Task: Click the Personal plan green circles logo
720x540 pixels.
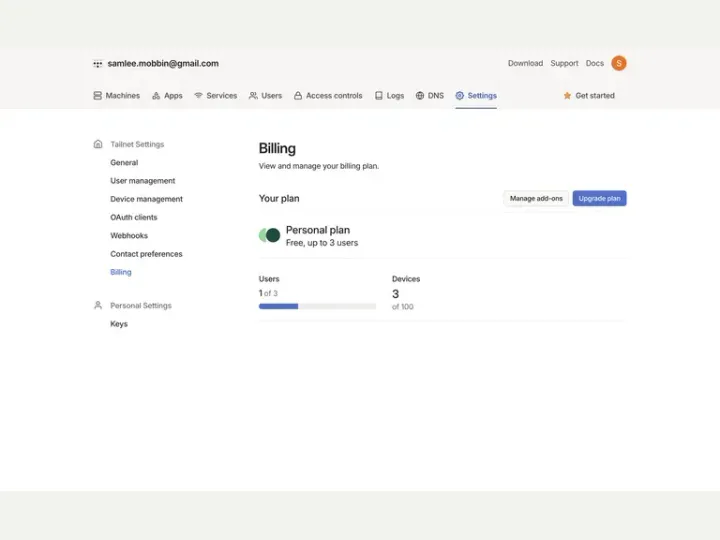Action: click(270, 235)
